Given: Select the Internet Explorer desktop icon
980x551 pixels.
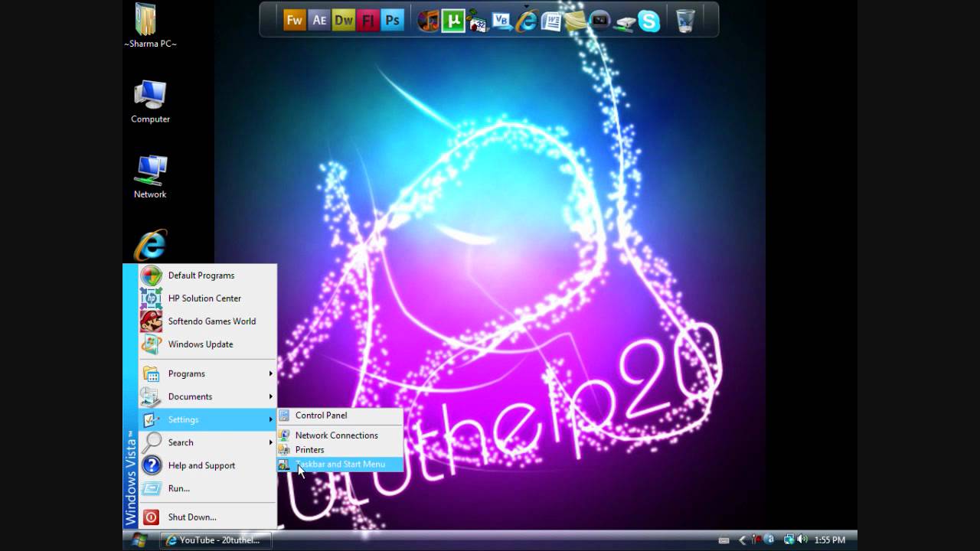Looking at the screenshot, I should coord(150,245).
